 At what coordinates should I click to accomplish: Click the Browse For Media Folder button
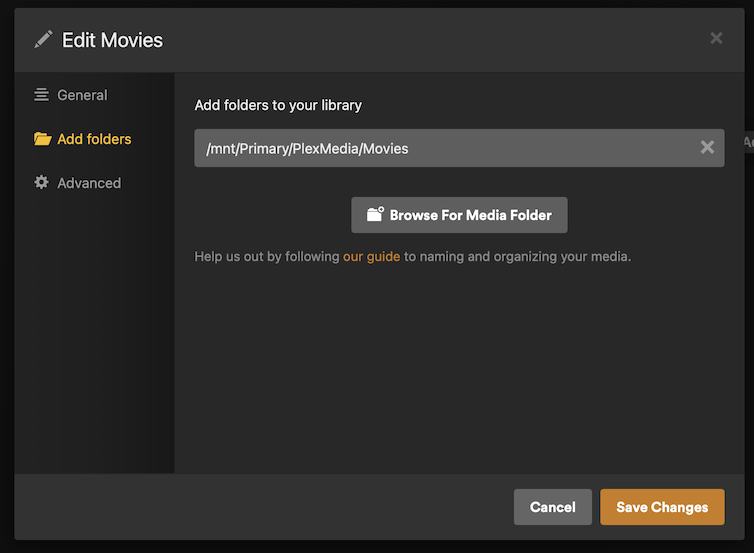pos(459,215)
